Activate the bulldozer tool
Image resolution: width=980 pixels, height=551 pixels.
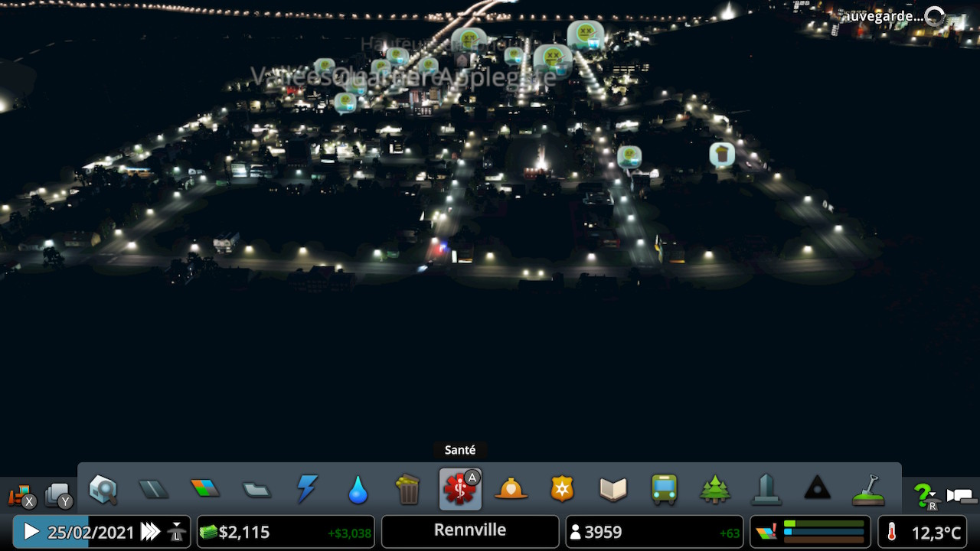point(21,497)
